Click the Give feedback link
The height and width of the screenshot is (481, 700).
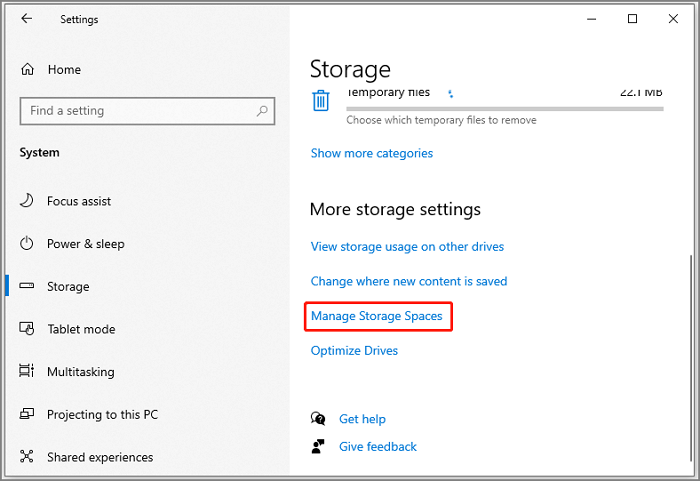click(x=377, y=447)
